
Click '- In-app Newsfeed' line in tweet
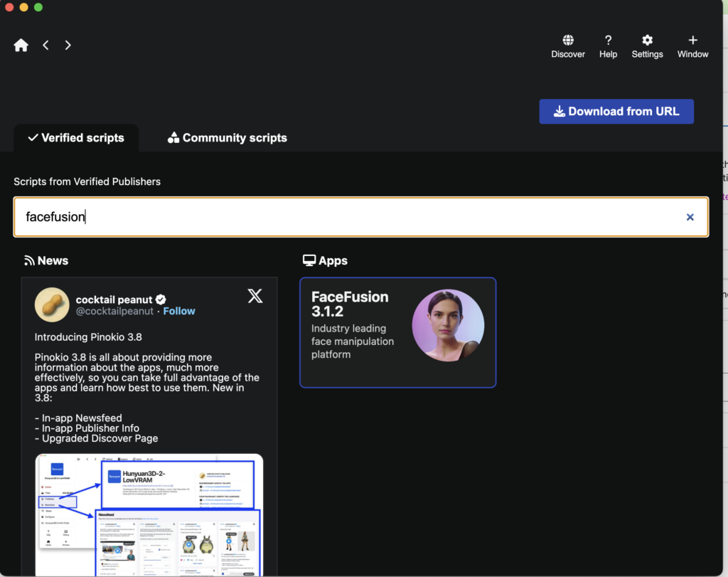coord(78,418)
